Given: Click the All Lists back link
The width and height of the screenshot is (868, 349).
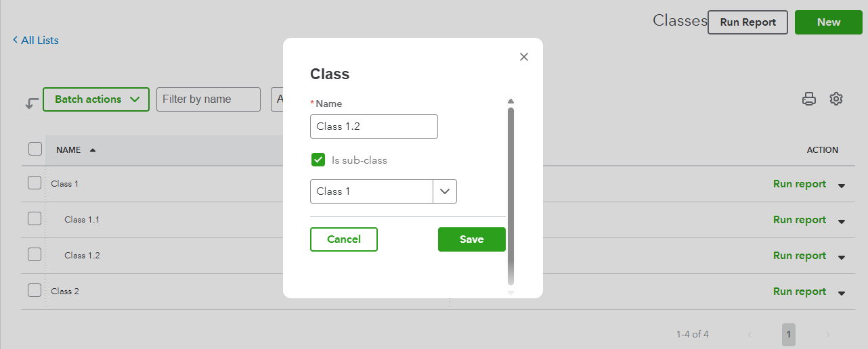Looking at the screenshot, I should coord(36,41).
